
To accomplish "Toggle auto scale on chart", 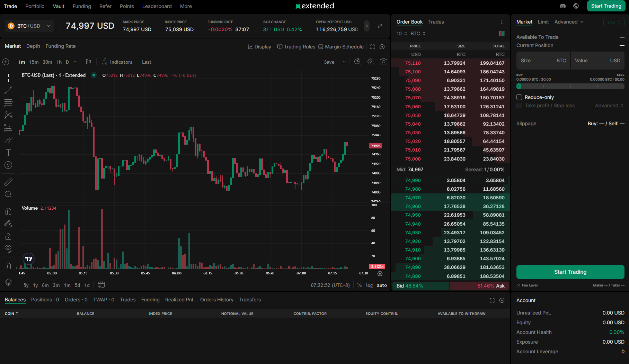I will 382,285.
